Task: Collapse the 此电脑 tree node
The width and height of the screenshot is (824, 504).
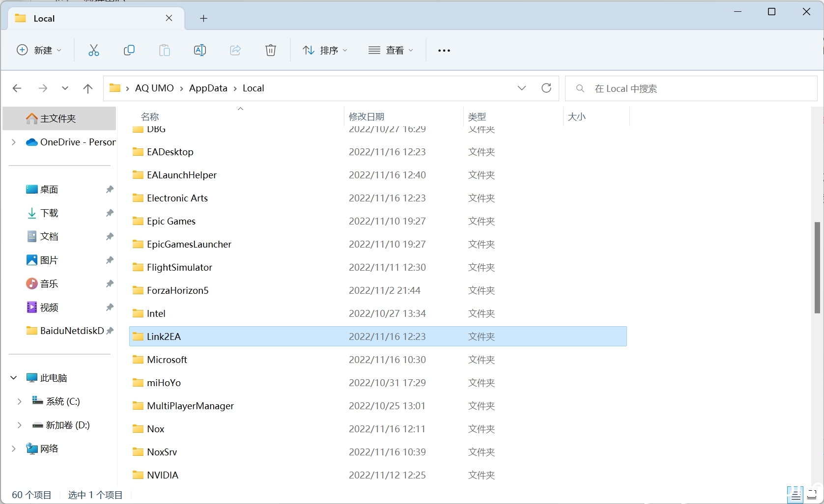Action: click(14, 378)
